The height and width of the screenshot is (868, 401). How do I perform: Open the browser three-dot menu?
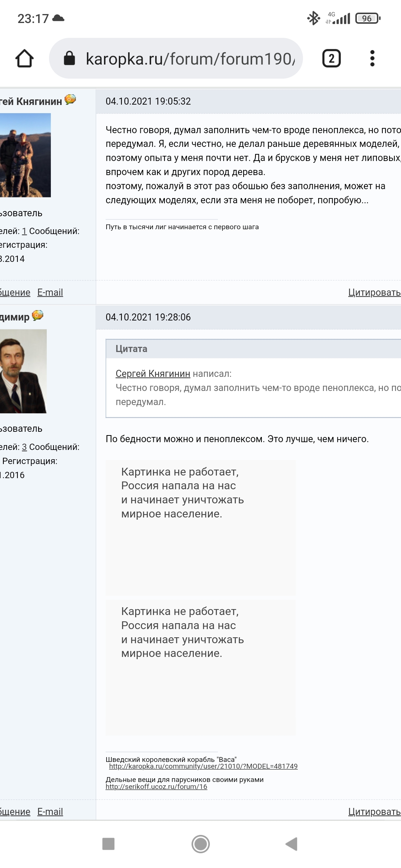coord(372,59)
